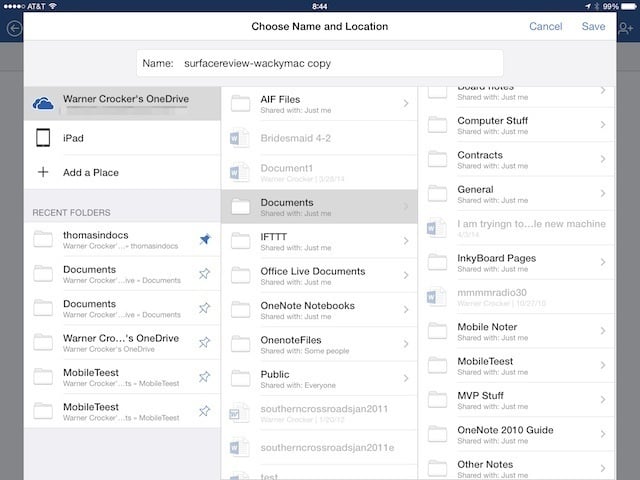This screenshot has height=480, width=640.
Task: Tap the Computer Stuff folder icon
Action: tap(438, 125)
